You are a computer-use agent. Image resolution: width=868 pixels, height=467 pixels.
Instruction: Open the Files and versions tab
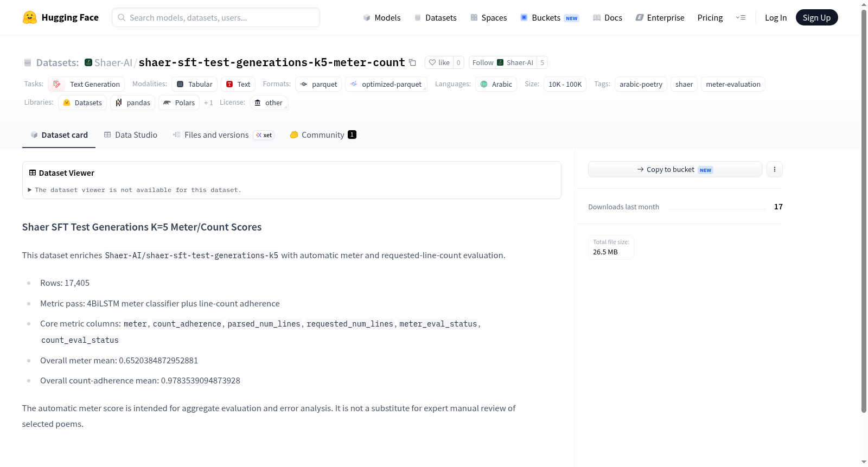(224, 135)
